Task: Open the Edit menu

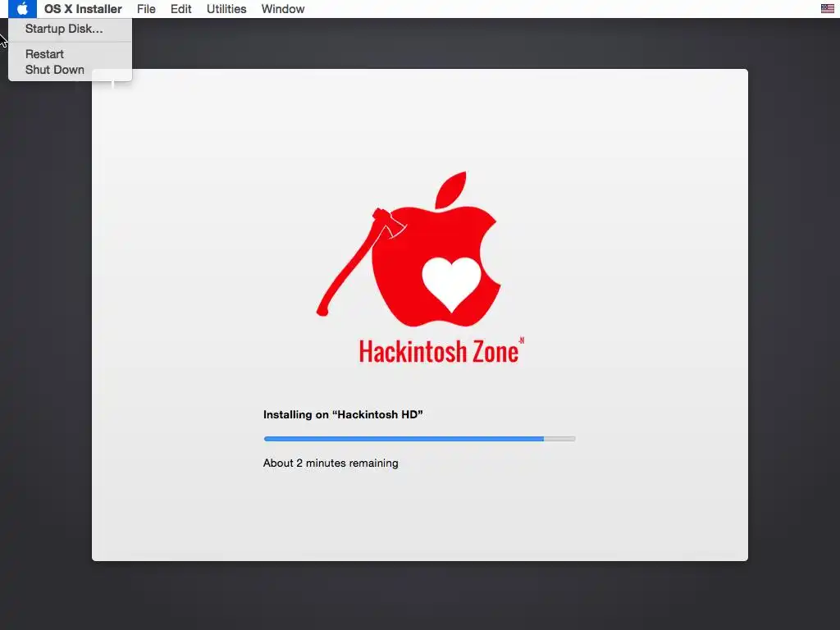Action: pos(181,9)
